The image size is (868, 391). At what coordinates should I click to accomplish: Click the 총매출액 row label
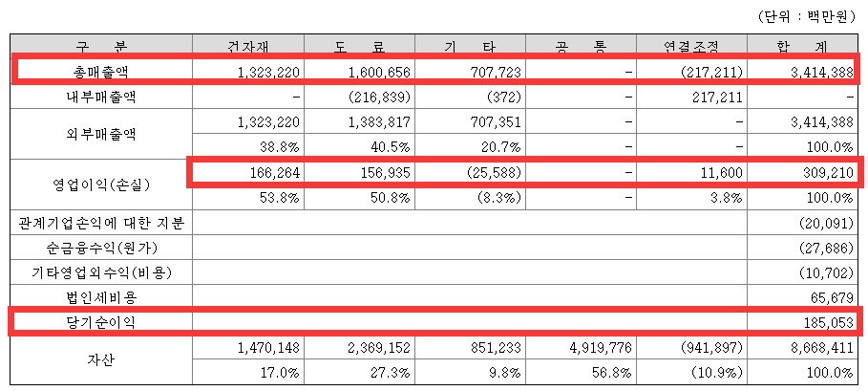[100, 72]
